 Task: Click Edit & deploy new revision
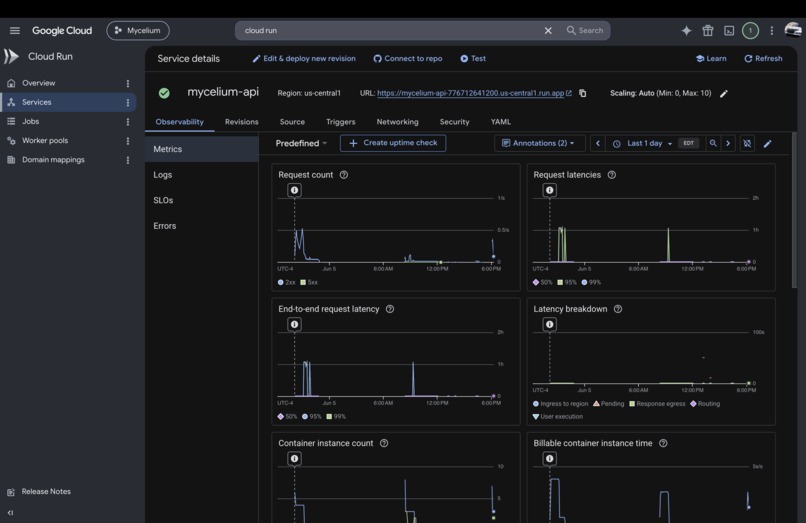(x=304, y=59)
